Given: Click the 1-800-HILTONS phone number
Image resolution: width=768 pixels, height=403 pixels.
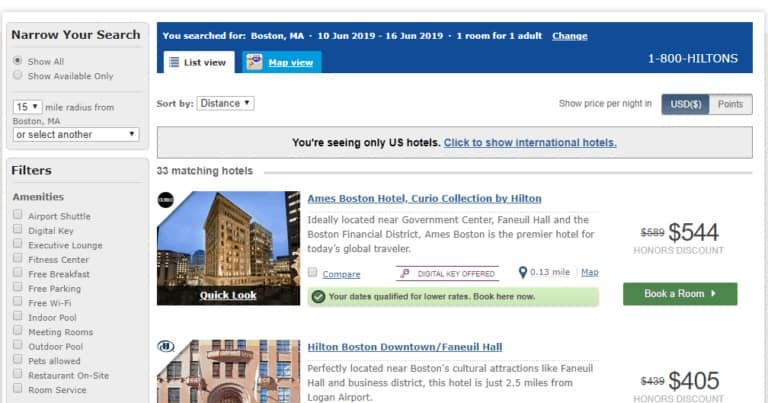Looking at the screenshot, I should [693, 59].
